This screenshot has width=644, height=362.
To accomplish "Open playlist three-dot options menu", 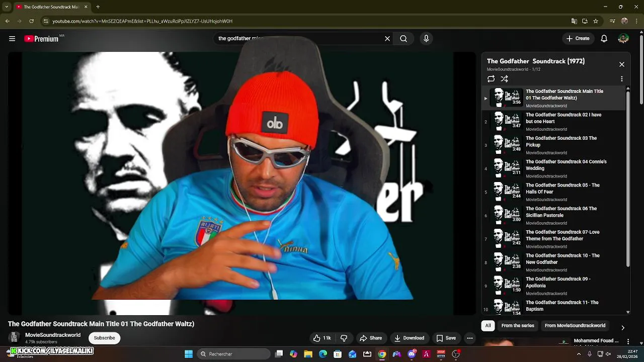I will click(622, 79).
